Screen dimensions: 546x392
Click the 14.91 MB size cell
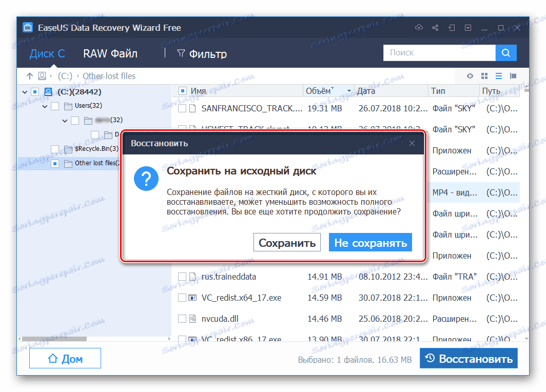pos(325,277)
